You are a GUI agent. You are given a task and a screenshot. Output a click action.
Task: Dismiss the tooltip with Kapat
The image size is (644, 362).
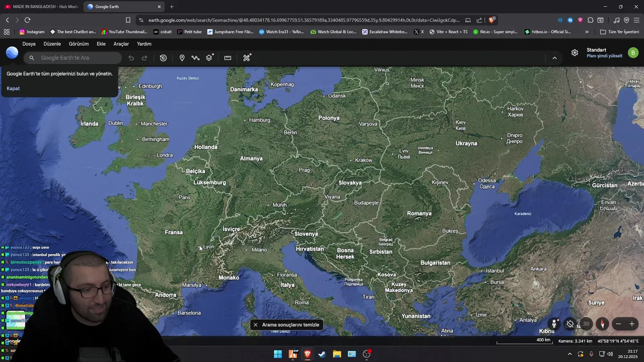pyautogui.click(x=13, y=88)
